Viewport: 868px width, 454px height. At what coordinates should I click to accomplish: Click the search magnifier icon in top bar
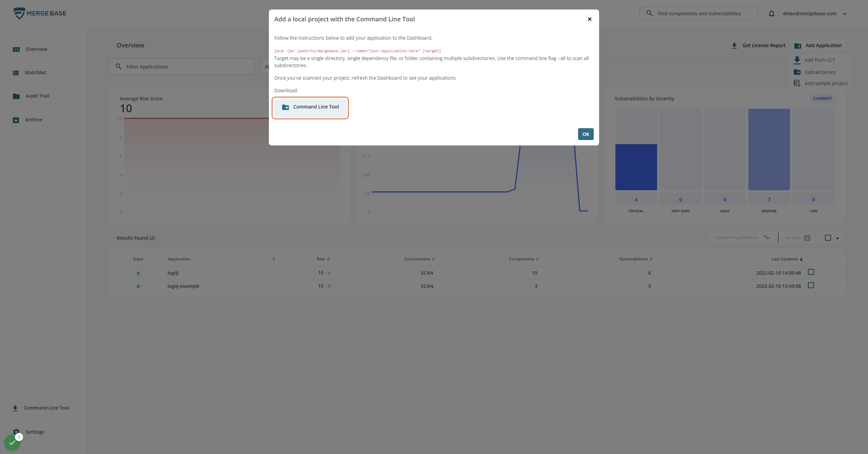click(649, 13)
